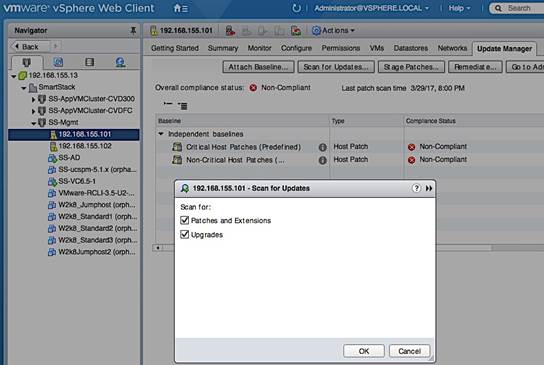Screen dimensions: 544x365
Task: Switch to VMs and Templates navigator view
Action: 58,62
